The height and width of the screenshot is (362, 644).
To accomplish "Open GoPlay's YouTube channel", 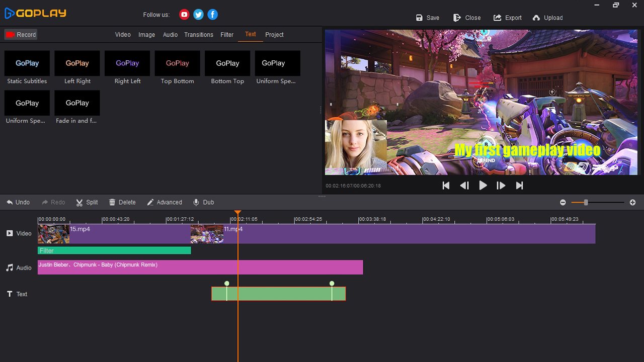I will (x=184, y=14).
